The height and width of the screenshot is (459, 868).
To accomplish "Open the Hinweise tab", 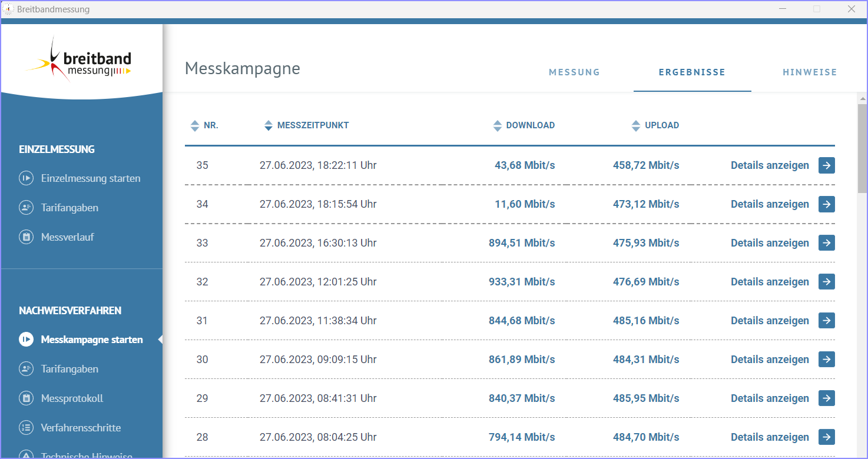I will coord(810,72).
